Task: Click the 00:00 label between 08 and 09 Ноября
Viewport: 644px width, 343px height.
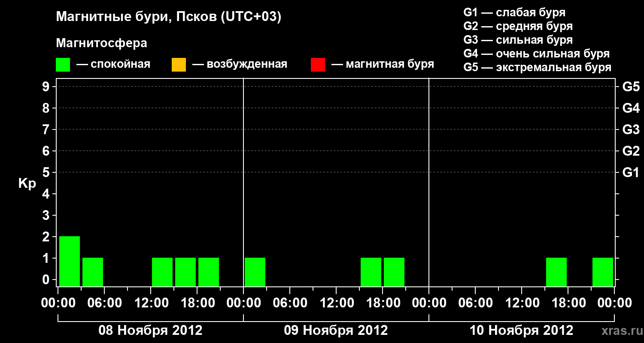Action: (243, 303)
